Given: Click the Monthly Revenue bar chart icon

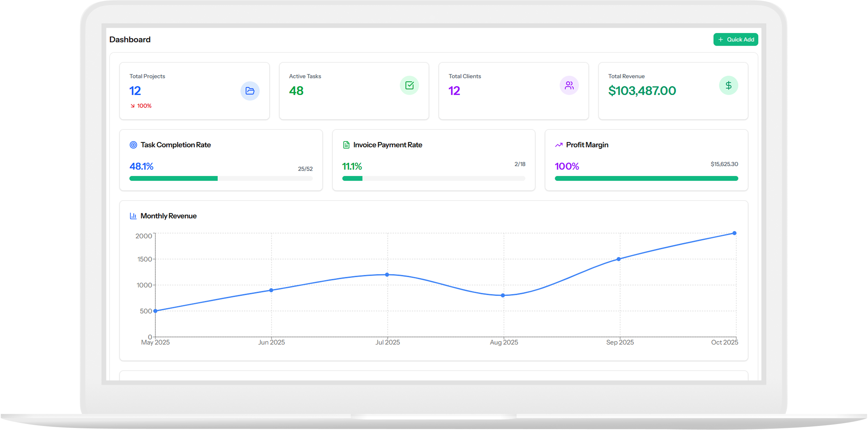Looking at the screenshot, I should click(x=133, y=216).
